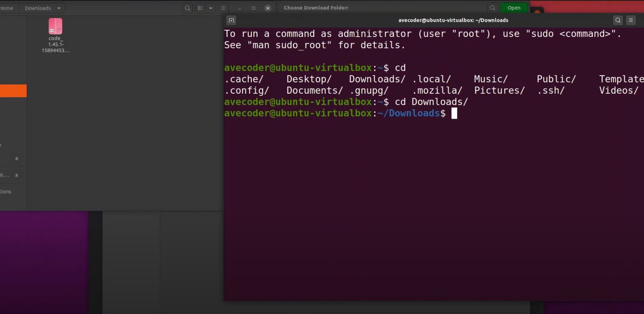Close the Files window

(268, 8)
